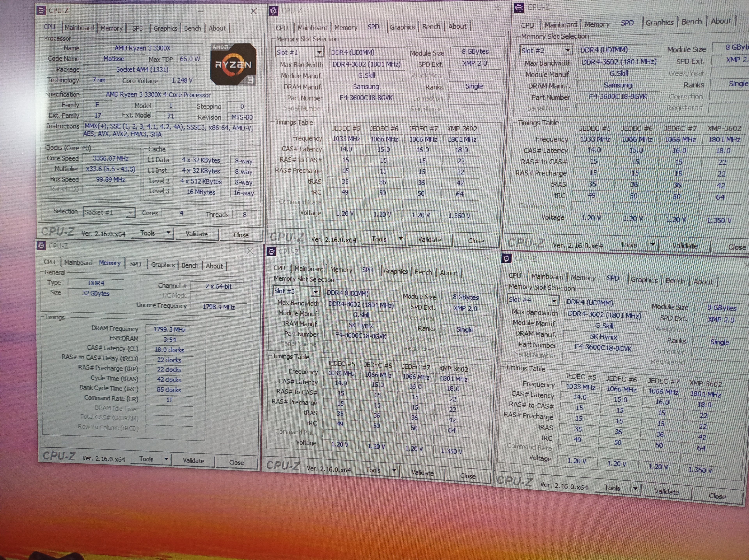Click the AMD Ryzen 3 logo badge
The height and width of the screenshot is (560, 749).
233,64
